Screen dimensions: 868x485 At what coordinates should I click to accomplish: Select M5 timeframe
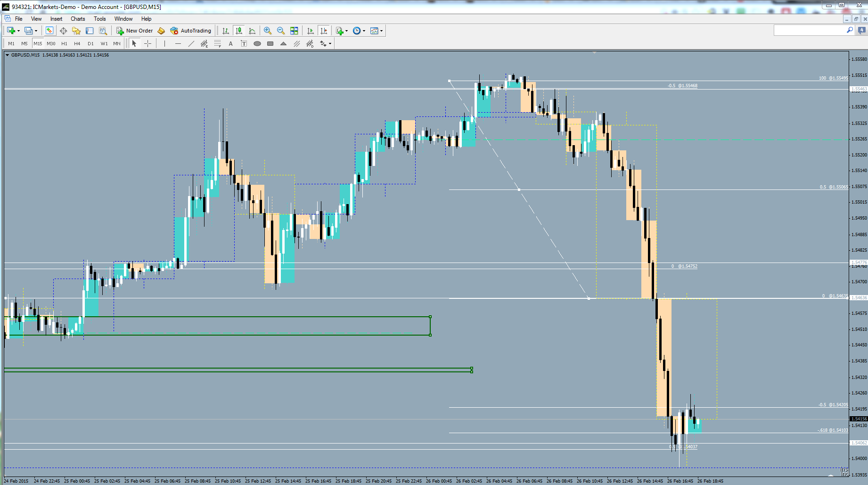[25, 43]
